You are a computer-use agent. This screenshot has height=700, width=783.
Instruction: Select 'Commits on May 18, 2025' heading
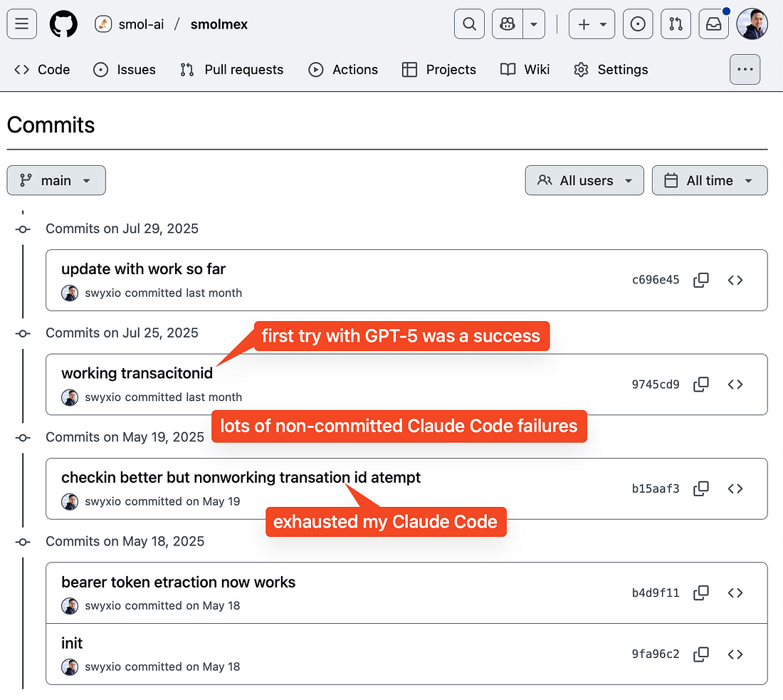125,542
